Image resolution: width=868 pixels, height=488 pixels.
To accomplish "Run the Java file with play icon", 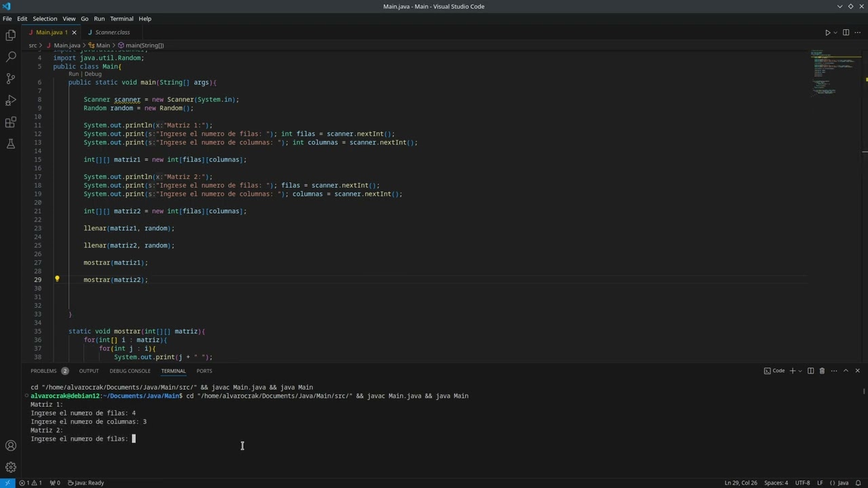I will (x=827, y=33).
